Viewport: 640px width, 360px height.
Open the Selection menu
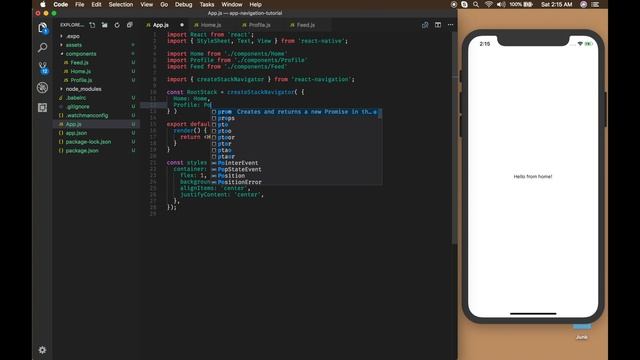coord(121,4)
